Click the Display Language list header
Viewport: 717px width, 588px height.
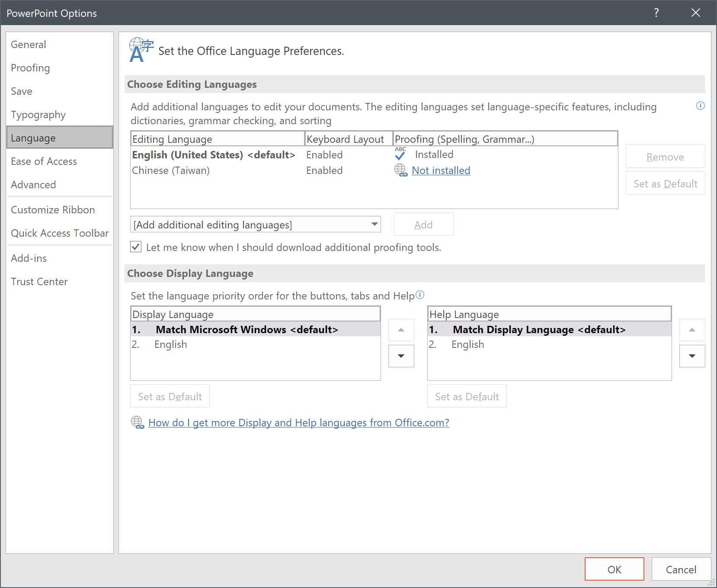(256, 314)
